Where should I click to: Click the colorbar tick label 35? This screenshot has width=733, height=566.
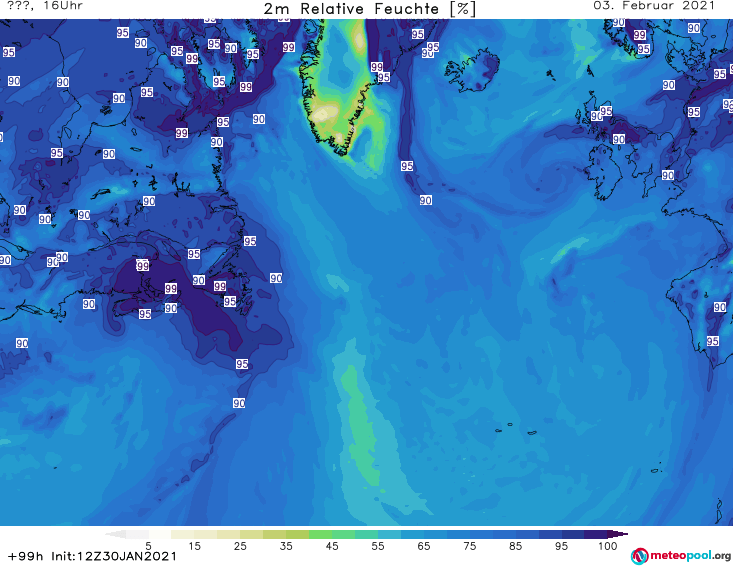(x=286, y=546)
